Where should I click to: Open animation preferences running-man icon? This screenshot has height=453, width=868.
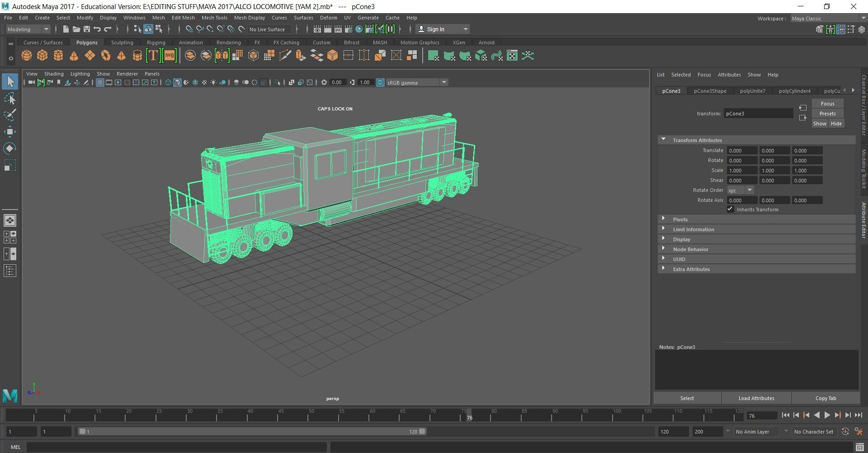point(858,432)
